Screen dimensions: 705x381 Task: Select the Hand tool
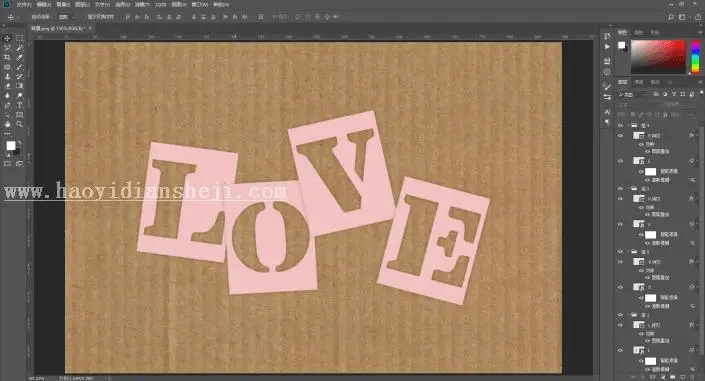point(7,124)
